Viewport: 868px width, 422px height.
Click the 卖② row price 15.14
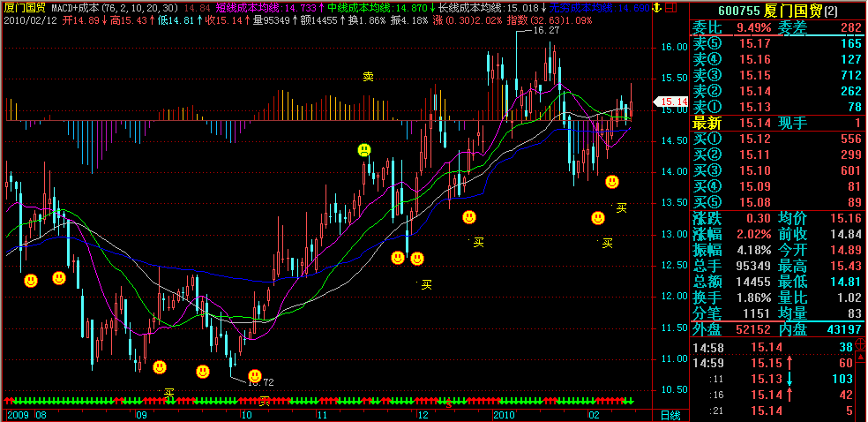[x=753, y=92]
